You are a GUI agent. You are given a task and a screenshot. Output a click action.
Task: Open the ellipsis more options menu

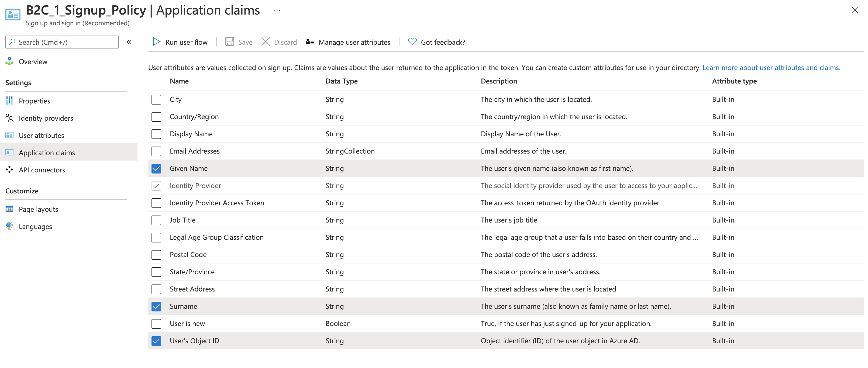coord(277,11)
